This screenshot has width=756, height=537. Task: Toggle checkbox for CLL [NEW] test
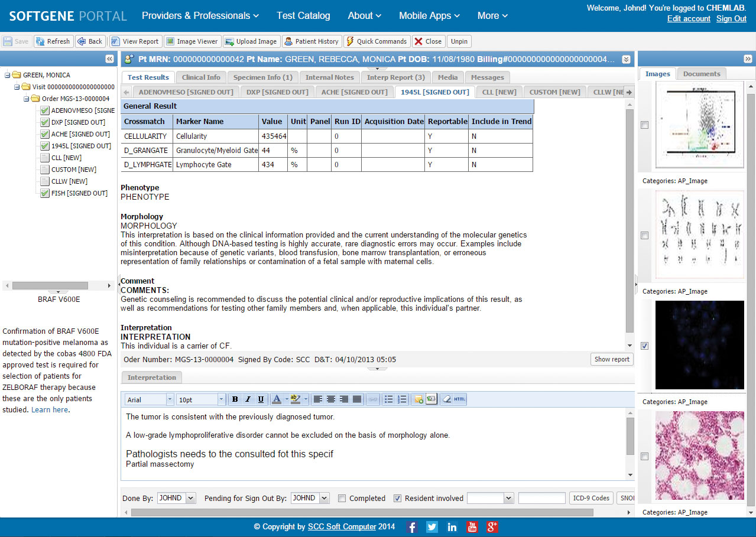(45, 158)
